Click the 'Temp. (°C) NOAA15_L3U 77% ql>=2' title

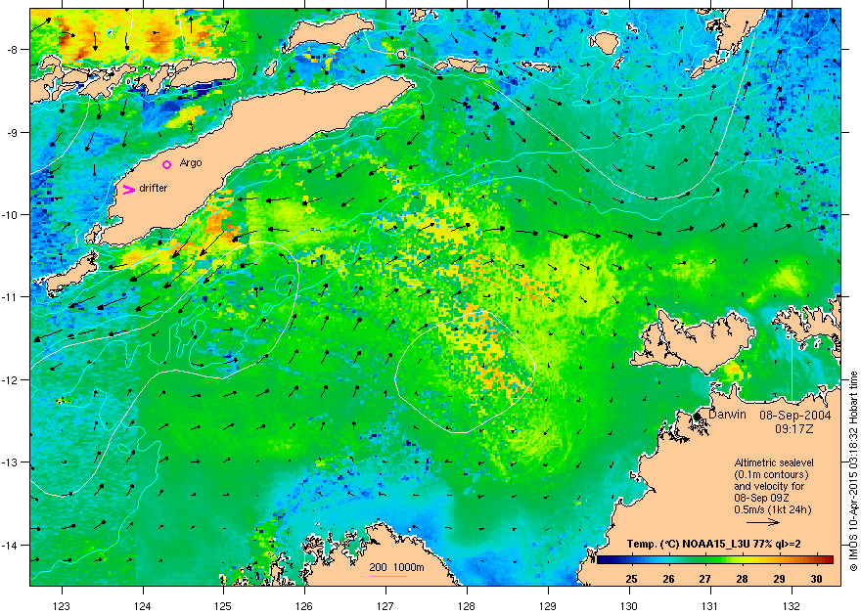[x=713, y=545]
